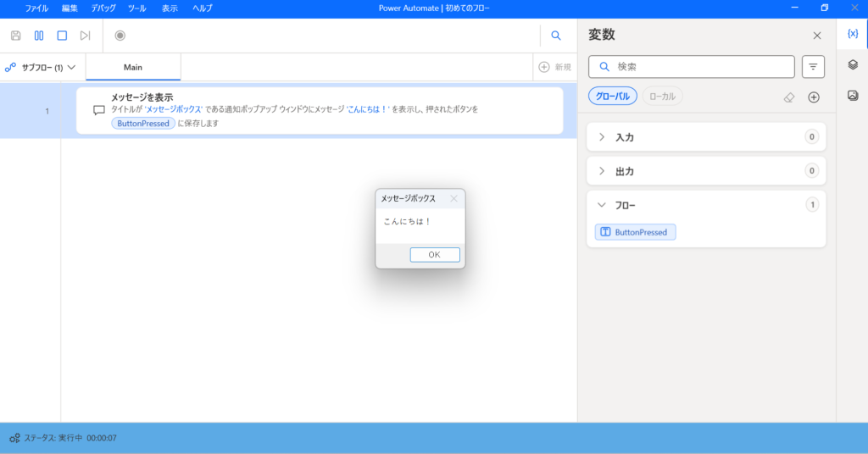Pause the running flow
868x454 pixels.
(39, 36)
